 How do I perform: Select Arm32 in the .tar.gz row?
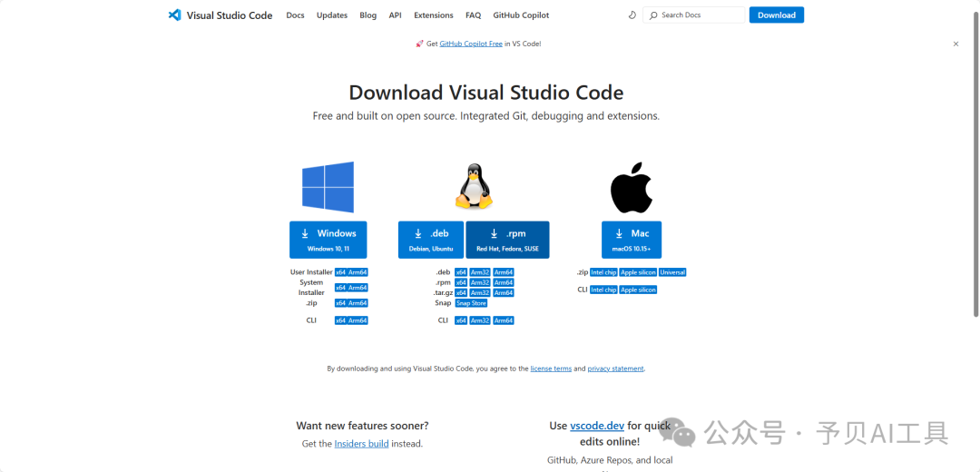point(480,292)
